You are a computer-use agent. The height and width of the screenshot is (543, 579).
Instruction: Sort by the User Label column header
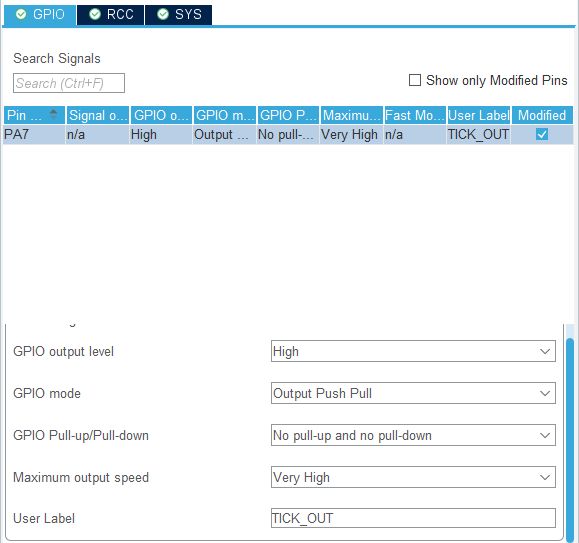(479, 115)
